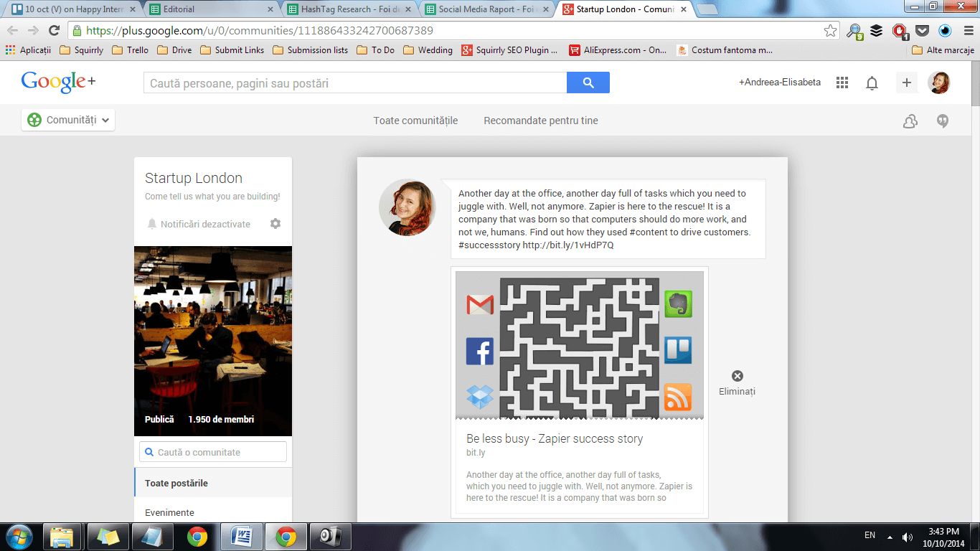Viewport: 980px width, 551px height.
Task: Select Evenimente in sidebar
Action: click(x=213, y=512)
